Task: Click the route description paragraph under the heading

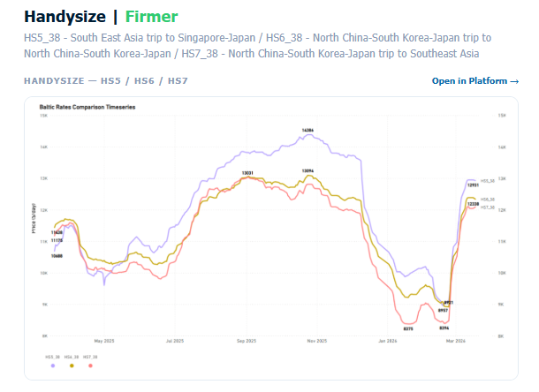Action: 257,46
